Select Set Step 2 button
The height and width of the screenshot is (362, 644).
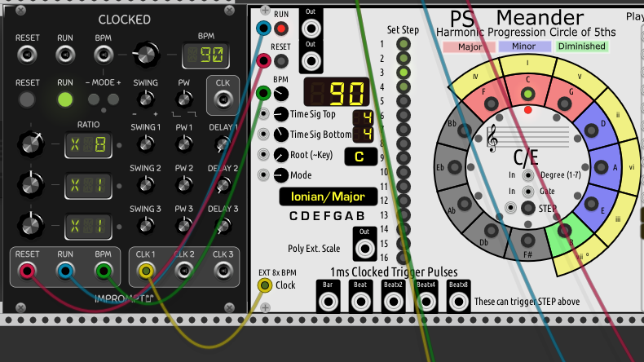click(x=404, y=59)
